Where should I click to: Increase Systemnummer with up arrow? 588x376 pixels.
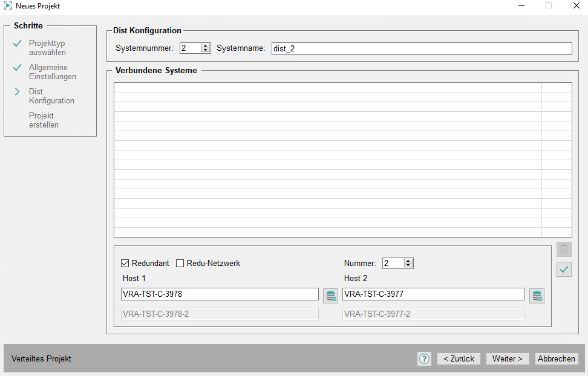pos(205,45)
